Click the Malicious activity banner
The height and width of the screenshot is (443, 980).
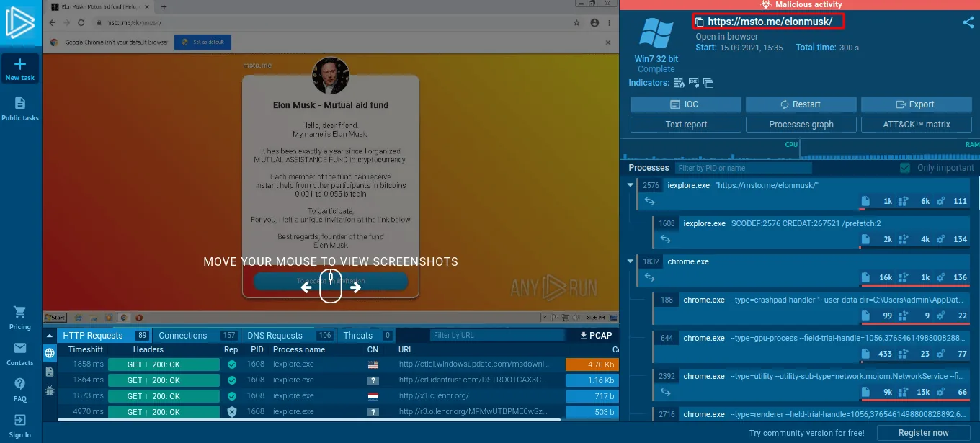tap(801, 4)
